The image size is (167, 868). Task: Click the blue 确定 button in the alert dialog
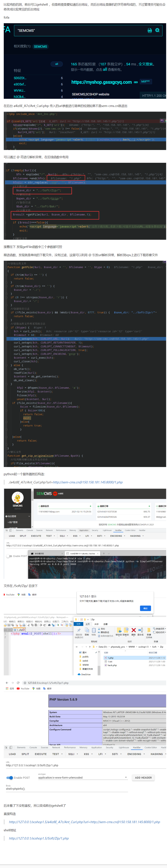[x=145, y=608]
